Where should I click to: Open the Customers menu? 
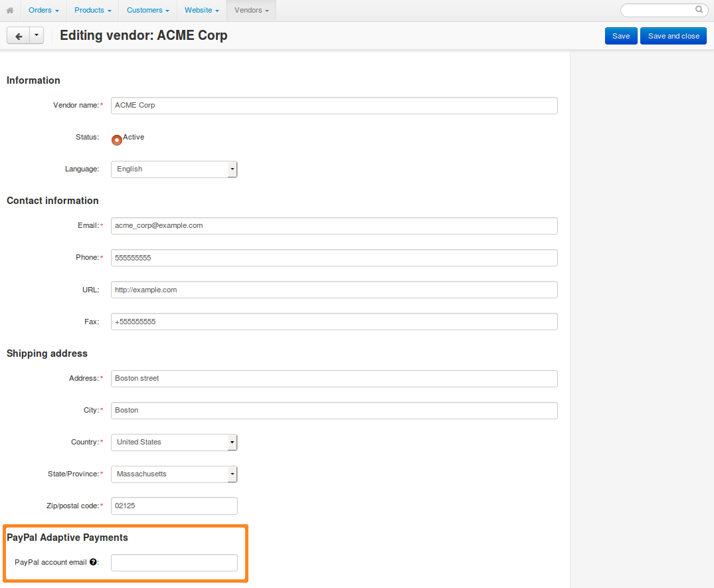coord(148,10)
